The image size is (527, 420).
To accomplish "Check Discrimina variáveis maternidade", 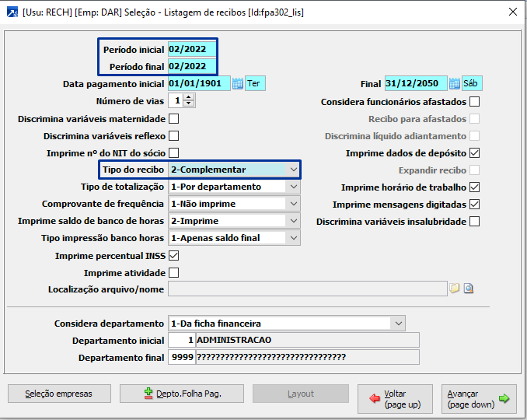I will click(x=174, y=119).
